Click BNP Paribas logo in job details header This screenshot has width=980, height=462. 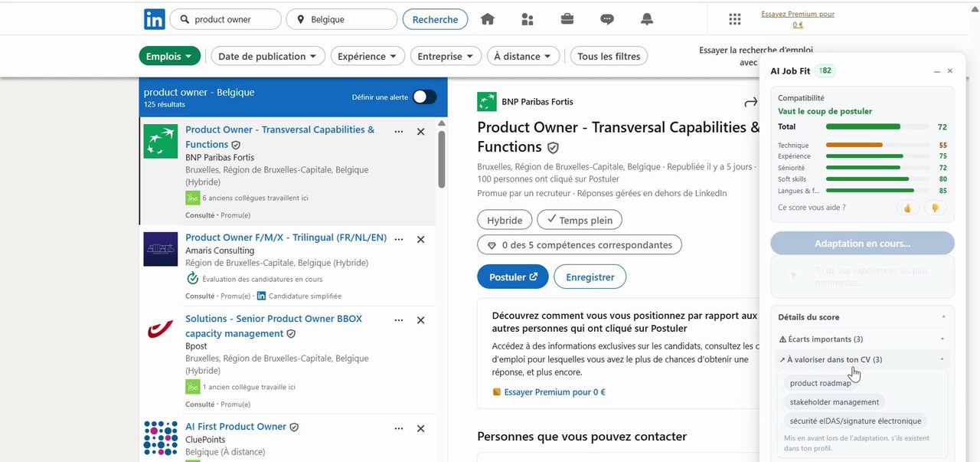pos(486,102)
